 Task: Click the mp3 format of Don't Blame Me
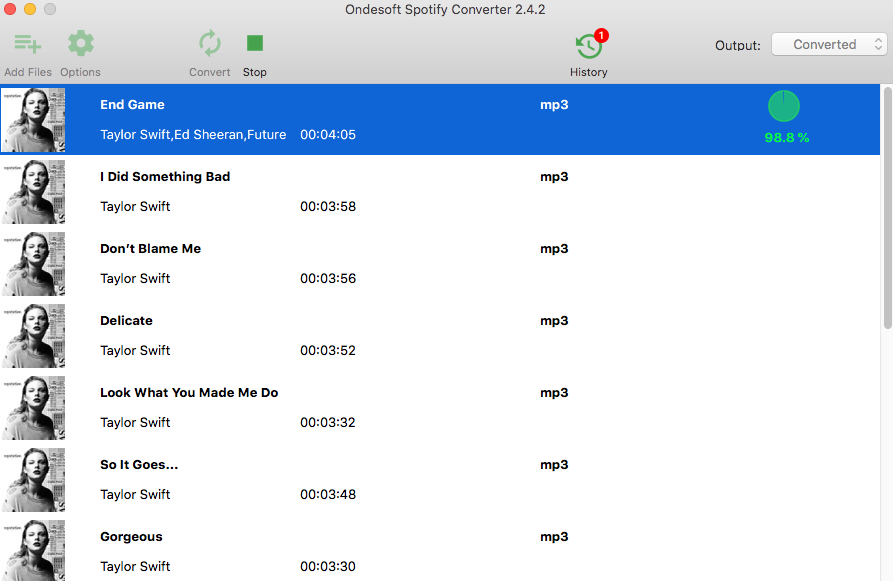point(554,249)
